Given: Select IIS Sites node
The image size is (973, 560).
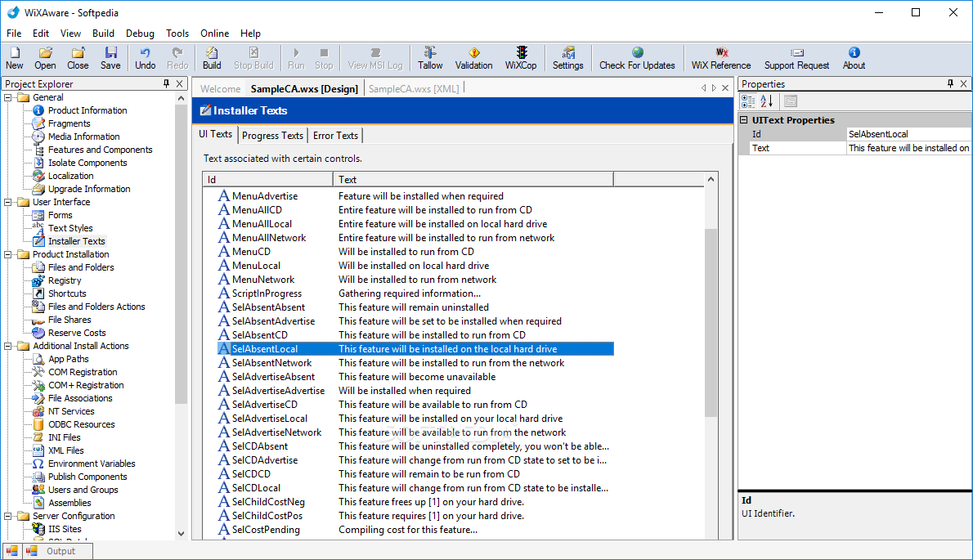Looking at the screenshot, I should (65, 529).
